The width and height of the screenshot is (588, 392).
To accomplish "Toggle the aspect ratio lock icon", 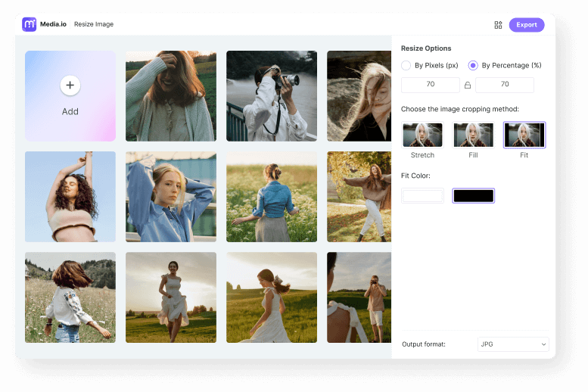I will point(468,86).
